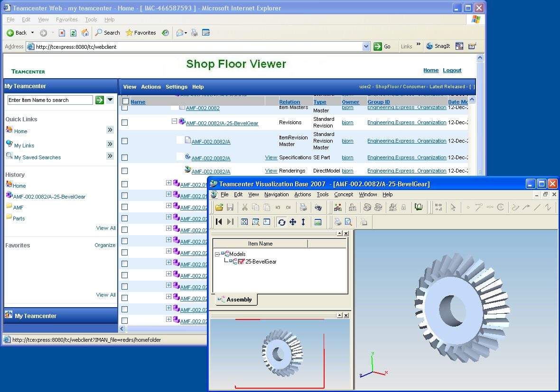Click the Print icon on Visualization top toolbar
Image resolution: width=560 pixels, height=392 pixels.
303,207
